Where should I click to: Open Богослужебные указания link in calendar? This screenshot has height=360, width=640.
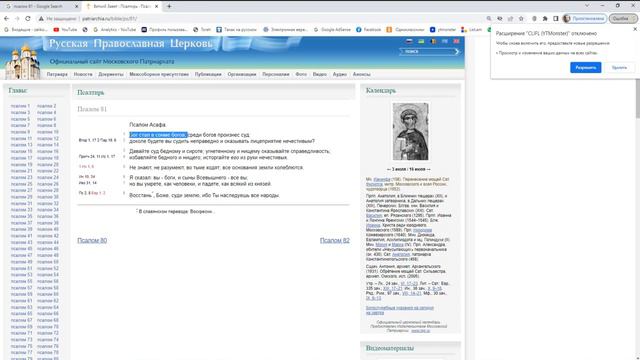pos(399,310)
